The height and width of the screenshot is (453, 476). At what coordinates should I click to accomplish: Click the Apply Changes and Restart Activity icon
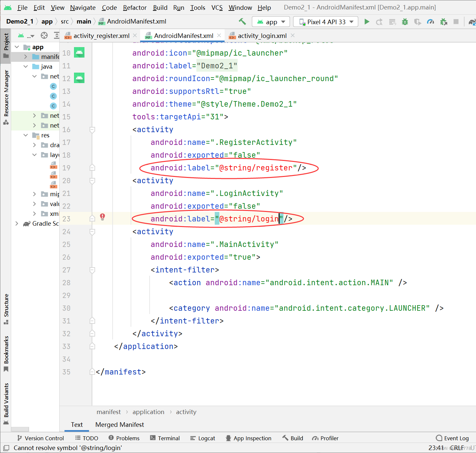379,22
